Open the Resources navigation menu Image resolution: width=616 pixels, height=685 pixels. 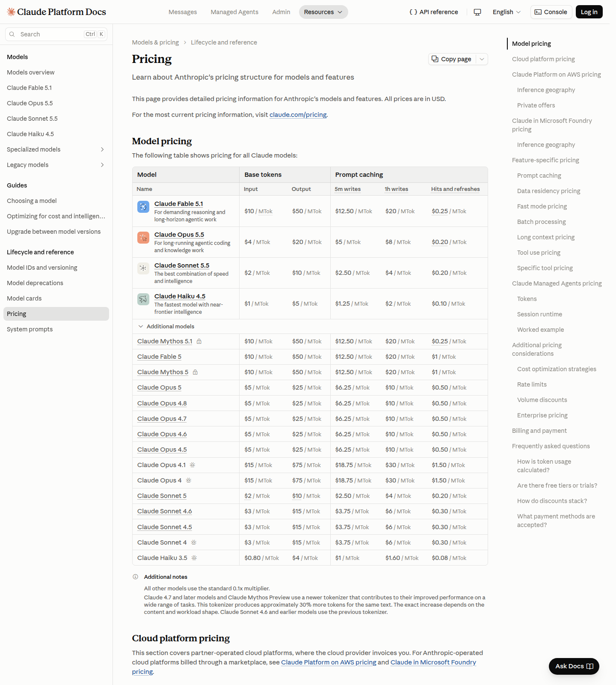(323, 12)
